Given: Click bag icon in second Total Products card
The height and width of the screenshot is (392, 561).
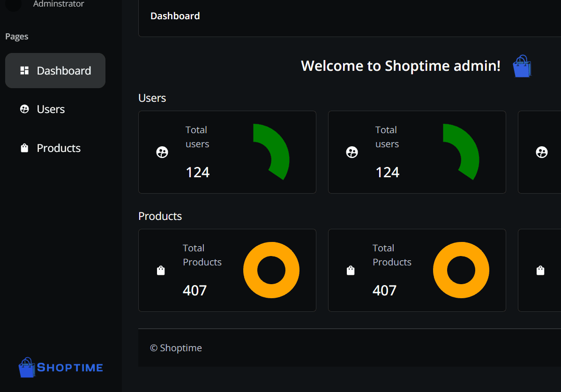Looking at the screenshot, I should [x=351, y=271].
